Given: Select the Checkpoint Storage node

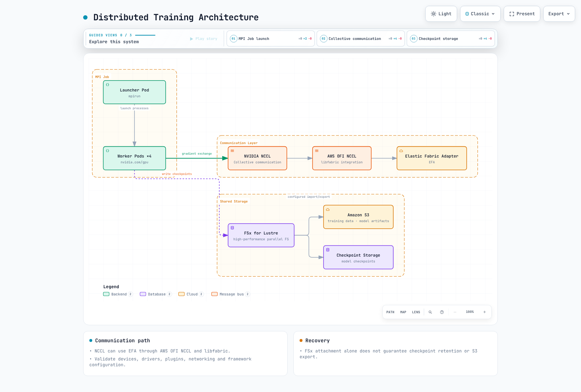Looking at the screenshot, I should coord(358,257).
